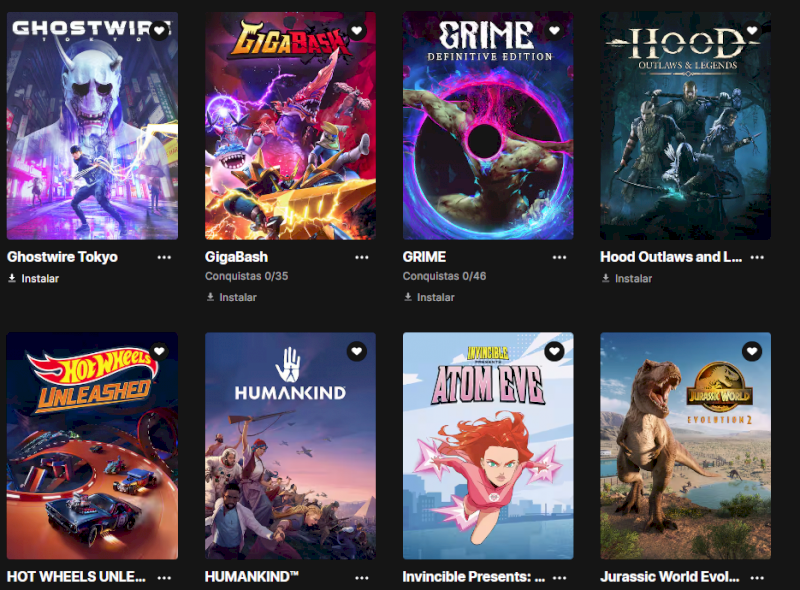The width and height of the screenshot is (800, 590).
Task: Show options menu for HUMANKIND
Action: click(x=362, y=578)
